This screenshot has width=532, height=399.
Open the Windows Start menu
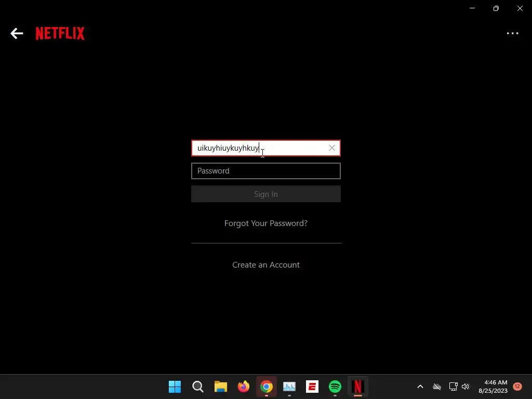tap(175, 387)
